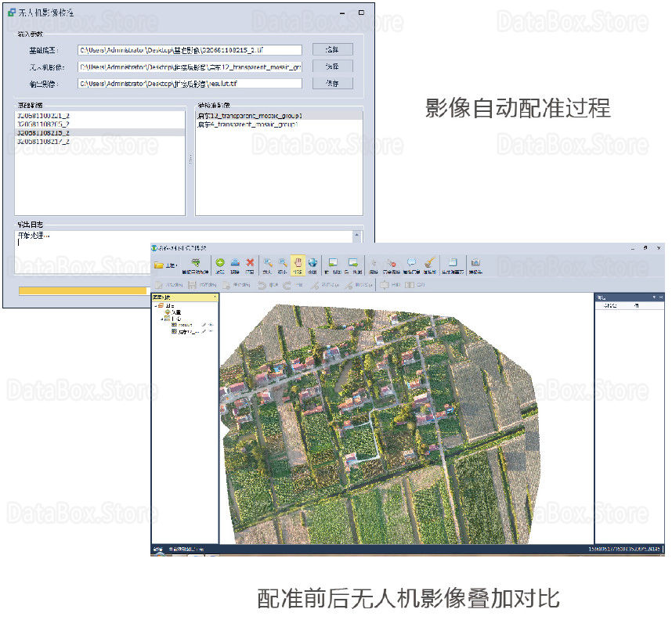Viewport: 672px width, 620px height.
Task: Toggle visibility eye of second raster layer
Action: [x=211, y=332]
